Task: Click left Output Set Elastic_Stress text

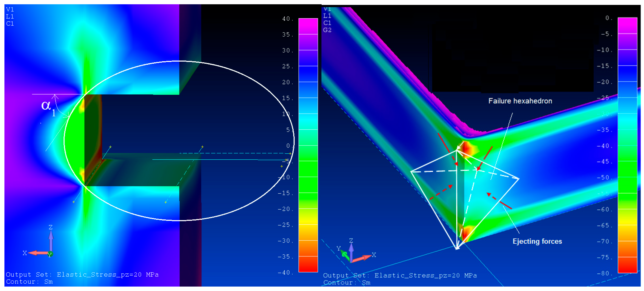Action: click(82, 275)
